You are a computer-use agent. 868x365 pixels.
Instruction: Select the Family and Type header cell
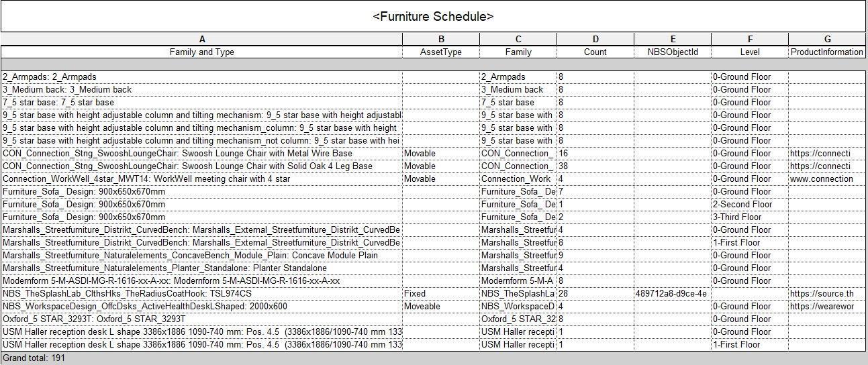(201, 52)
